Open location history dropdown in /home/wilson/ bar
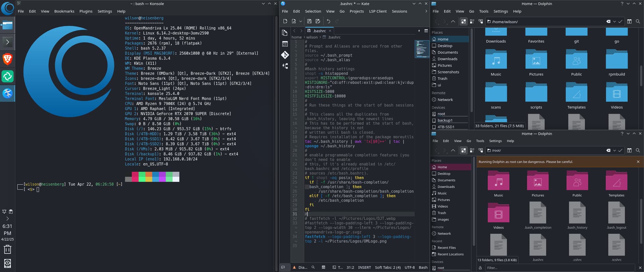The width and height of the screenshot is (644, 272). (614, 21)
